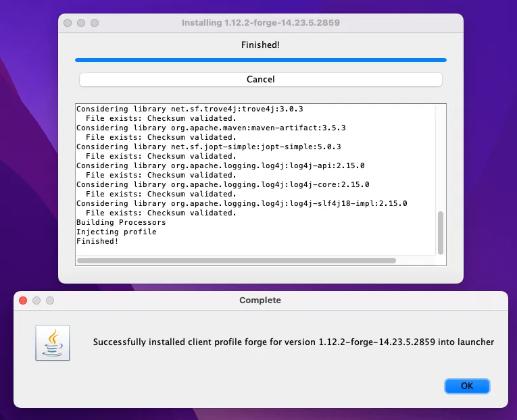Image resolution: width=517 pixels, height=420 pixels.
Task: Click the installer window's gray close button
Action: [68, 23]
